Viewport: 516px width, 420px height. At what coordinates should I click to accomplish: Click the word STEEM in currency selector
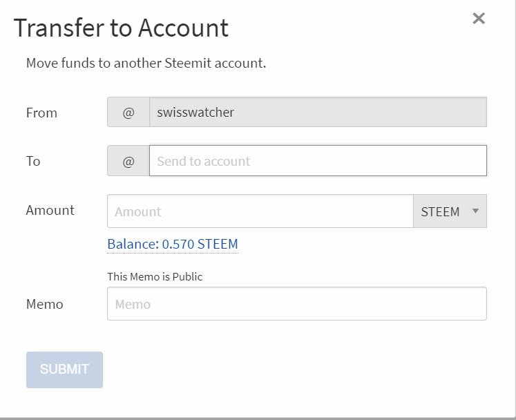[x=440, y=211]
